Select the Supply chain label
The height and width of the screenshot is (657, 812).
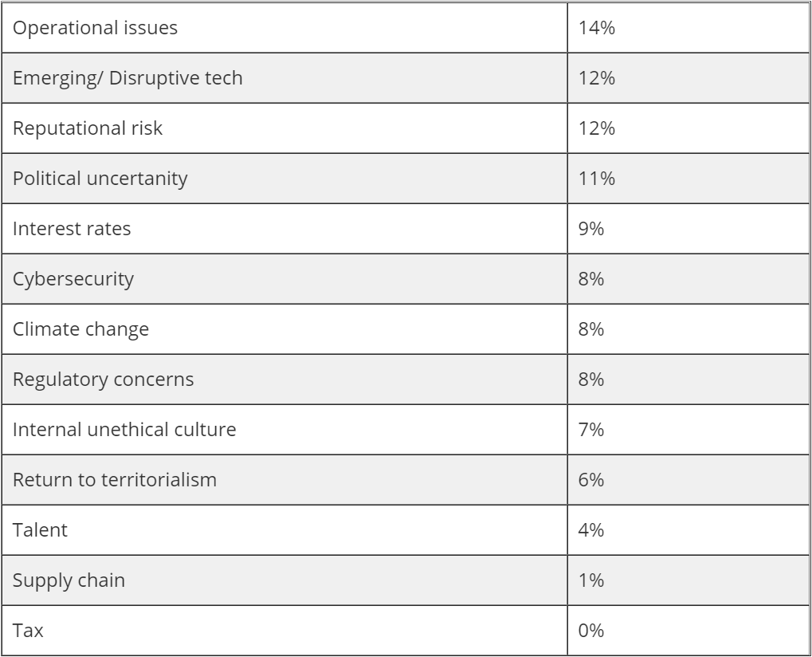tap(69, 580)
